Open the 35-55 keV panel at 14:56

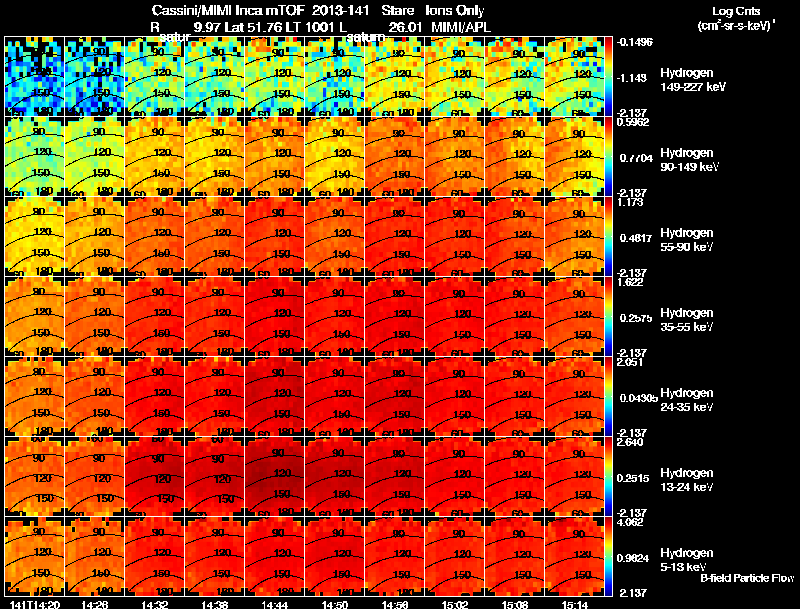pyautogui.click(x=394, y=316)
